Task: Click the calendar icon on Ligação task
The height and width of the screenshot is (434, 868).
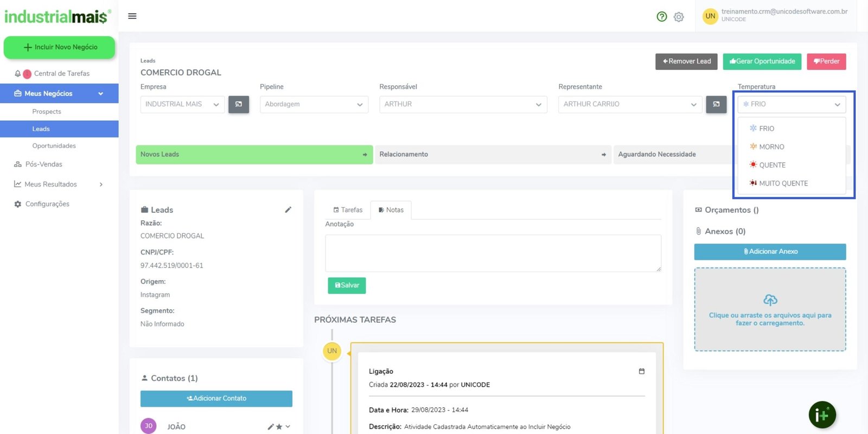Action: [642, 372]
